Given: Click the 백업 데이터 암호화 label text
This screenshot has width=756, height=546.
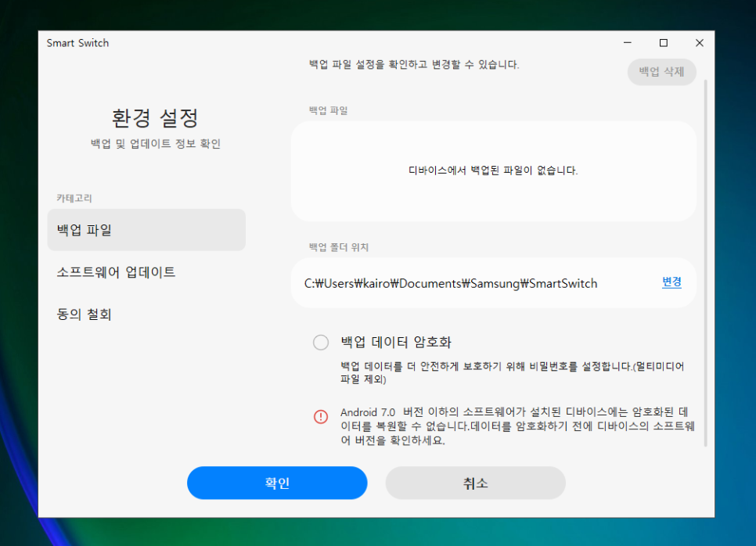Looking at the screenshot, I should click(396, 342).
